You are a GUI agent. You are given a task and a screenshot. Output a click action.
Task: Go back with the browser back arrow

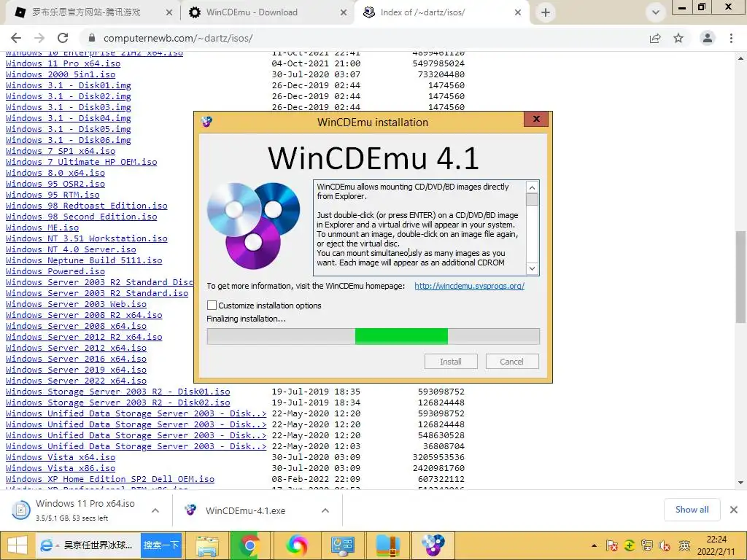tap(16, 38)
